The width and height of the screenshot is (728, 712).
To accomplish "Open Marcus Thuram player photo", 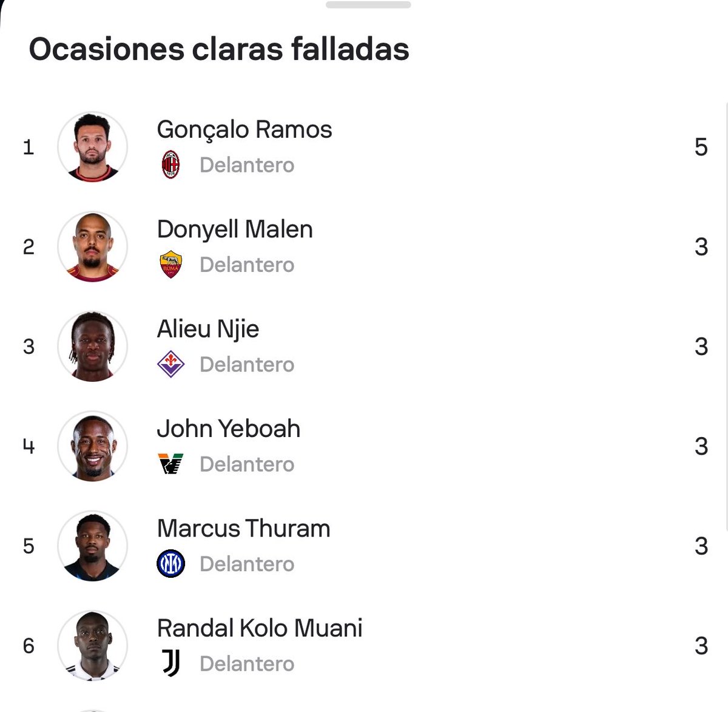I will 93,546.
